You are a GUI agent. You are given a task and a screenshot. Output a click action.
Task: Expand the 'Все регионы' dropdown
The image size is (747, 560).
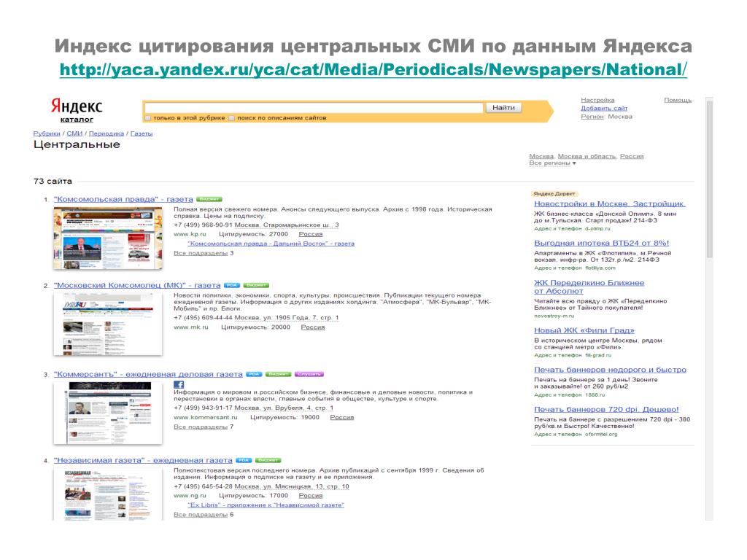point(553,163)
